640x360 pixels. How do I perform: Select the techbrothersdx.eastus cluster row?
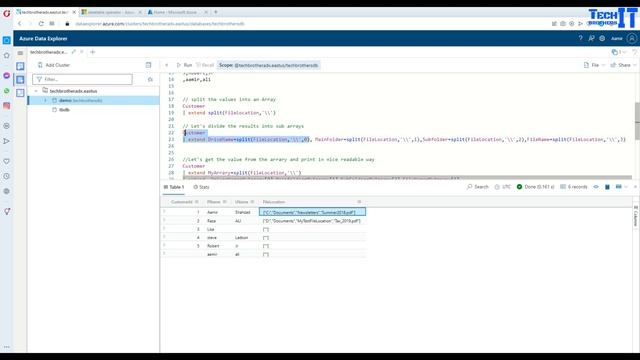click(x=93, y=91)
